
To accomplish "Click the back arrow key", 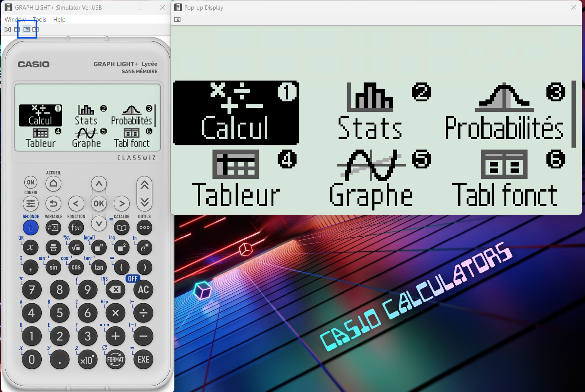I will pyautogui.click(x=53, y=204).
